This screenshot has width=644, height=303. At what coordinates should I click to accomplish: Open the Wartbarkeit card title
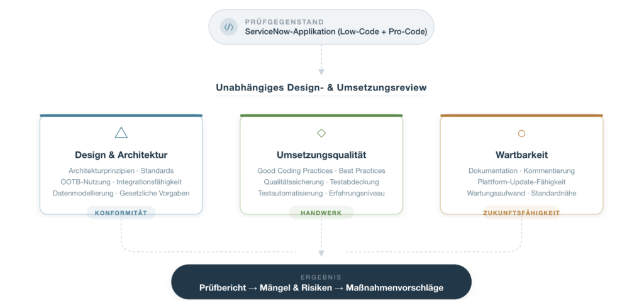[x=521, y=155]
